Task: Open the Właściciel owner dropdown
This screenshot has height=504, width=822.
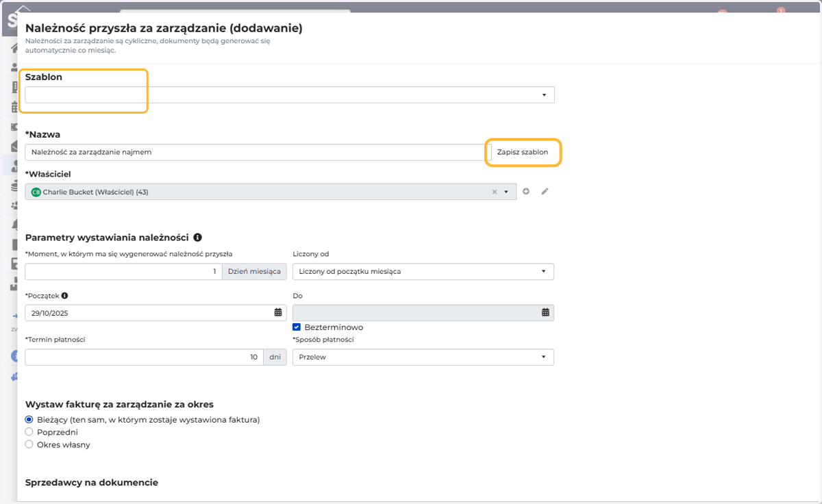Action: pos(506,192)
